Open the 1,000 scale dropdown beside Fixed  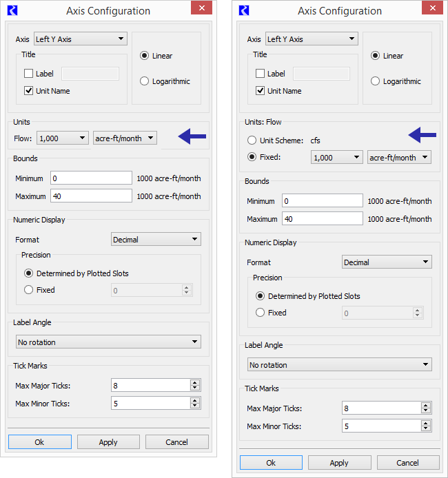point(336,157)
